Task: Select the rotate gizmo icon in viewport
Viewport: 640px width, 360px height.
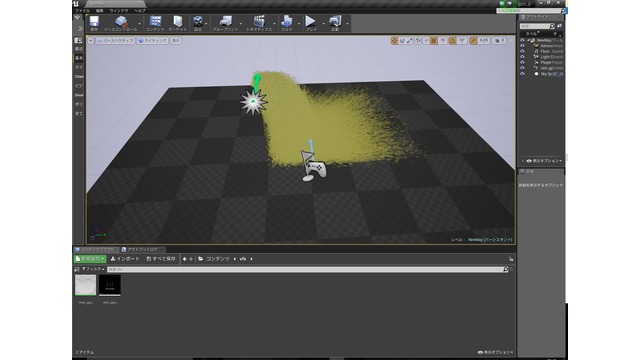Action: [402, 40]
